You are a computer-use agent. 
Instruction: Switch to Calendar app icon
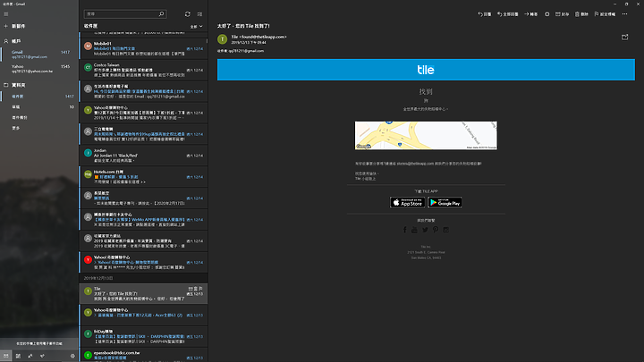[x=18, y=356]
